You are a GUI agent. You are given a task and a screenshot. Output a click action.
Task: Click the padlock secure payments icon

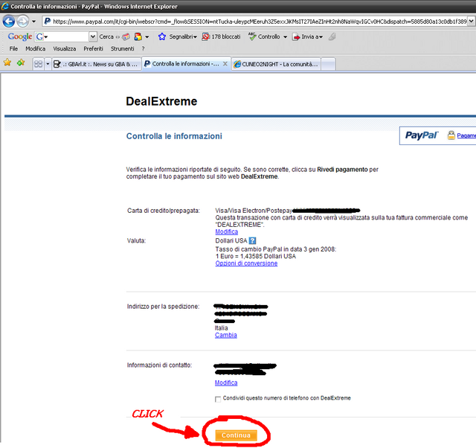[451, 135]
